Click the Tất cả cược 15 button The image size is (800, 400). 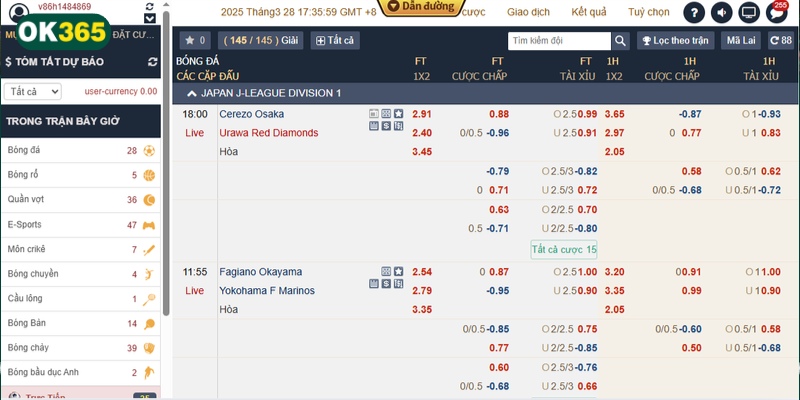tap(564, 249)
